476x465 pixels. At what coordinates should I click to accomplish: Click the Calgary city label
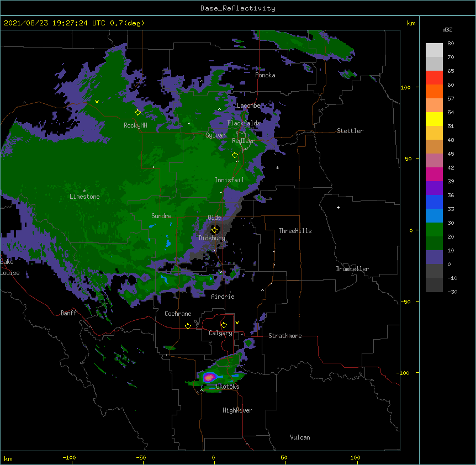(x=220, y=333)
